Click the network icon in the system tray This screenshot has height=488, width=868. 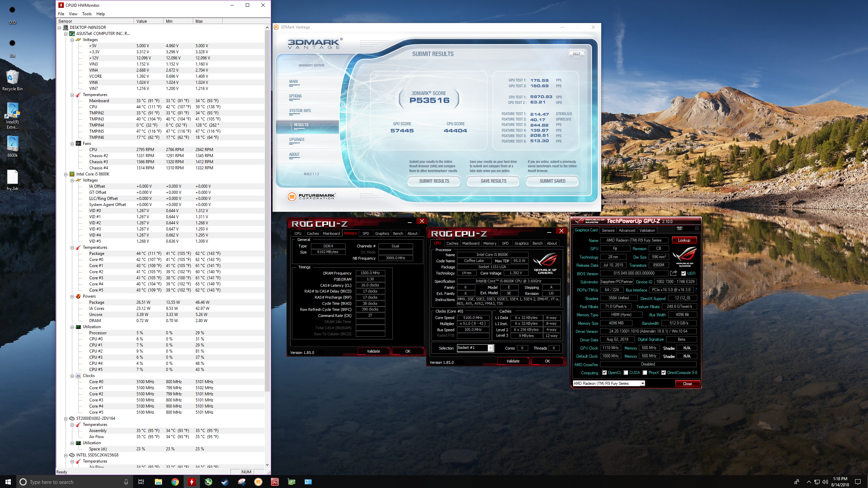pyautogui.click(x=817, y=482)
